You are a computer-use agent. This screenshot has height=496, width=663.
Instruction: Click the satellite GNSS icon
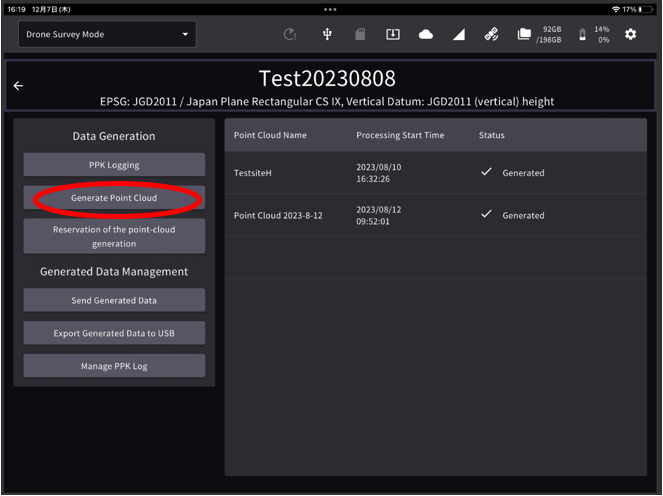(491, 34)
